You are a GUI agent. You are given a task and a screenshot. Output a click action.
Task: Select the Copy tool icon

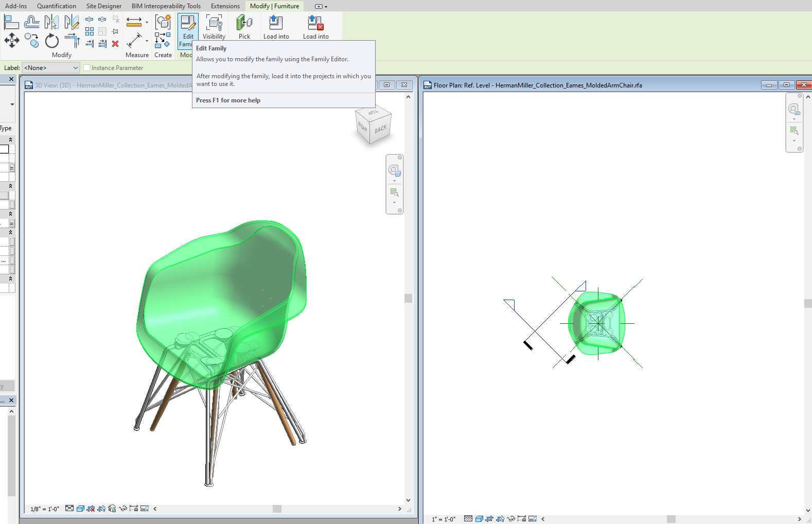[x=31, y=41]
